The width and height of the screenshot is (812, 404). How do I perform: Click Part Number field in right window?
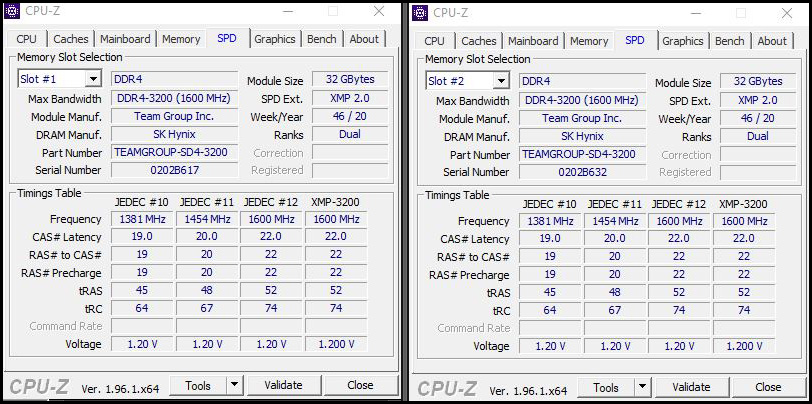point(583,154)
